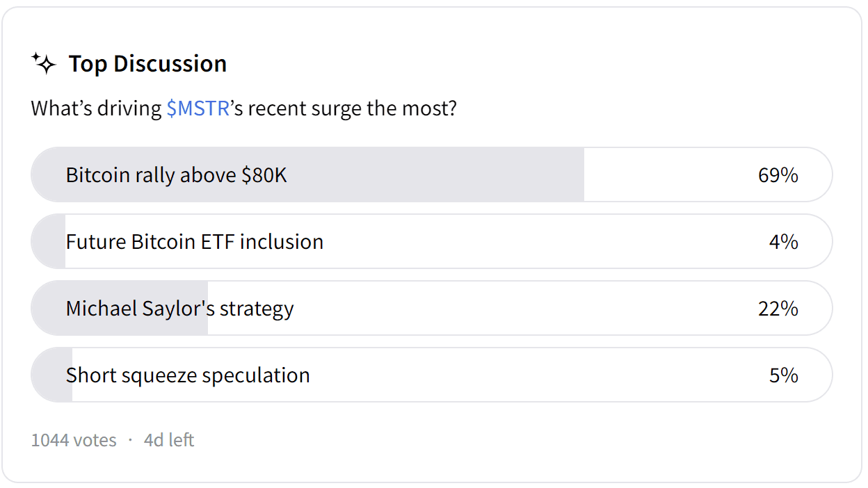Click the gray fill of the Short squeeze bar
The height and width of the screenshot is (488, 868).
53,375
